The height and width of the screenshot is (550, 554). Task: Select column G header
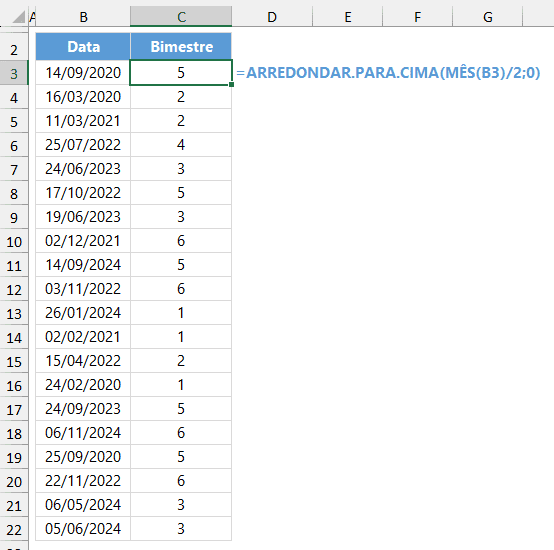click(x=488, y=17)
